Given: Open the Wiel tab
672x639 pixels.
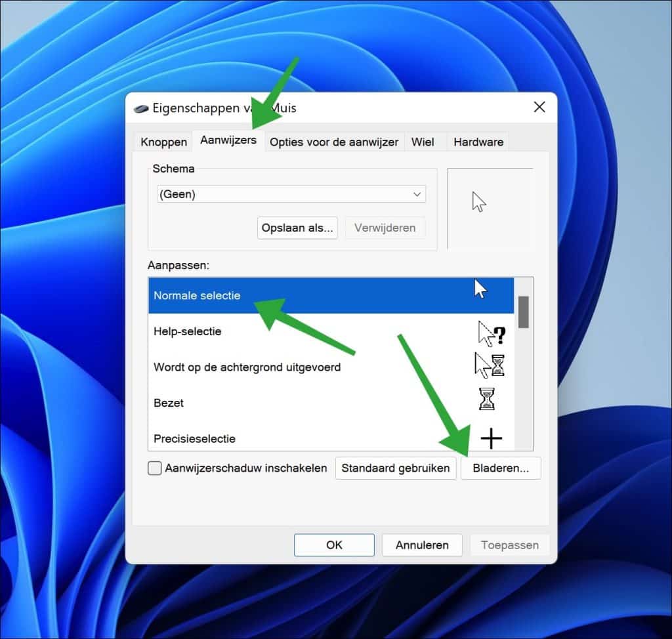Looking at the screenshot, I should click(423, 141).
